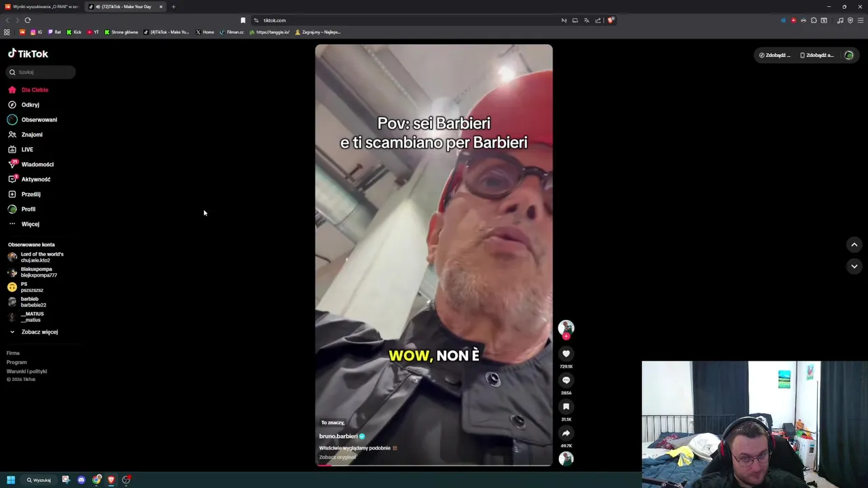Image resolution: width=868 pixels, height=488 pixels.
Task: Open the Strona główna bookmark
Action: tap(121, 32)
